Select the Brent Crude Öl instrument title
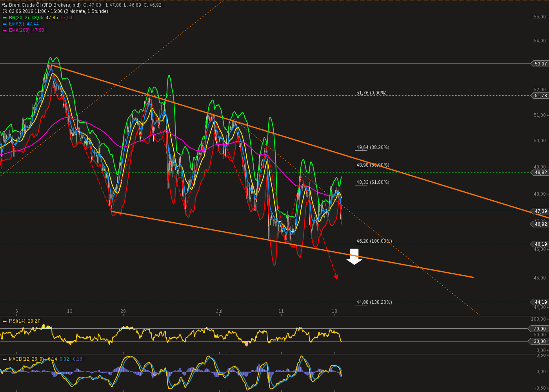549x392 pixels. 45,5
